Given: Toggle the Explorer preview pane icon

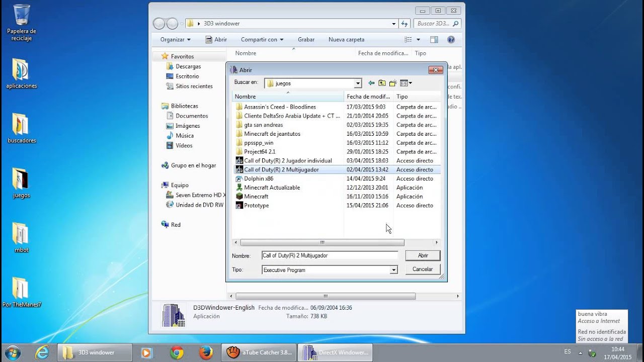Looking at the screenshot, I should pos(434,39).
